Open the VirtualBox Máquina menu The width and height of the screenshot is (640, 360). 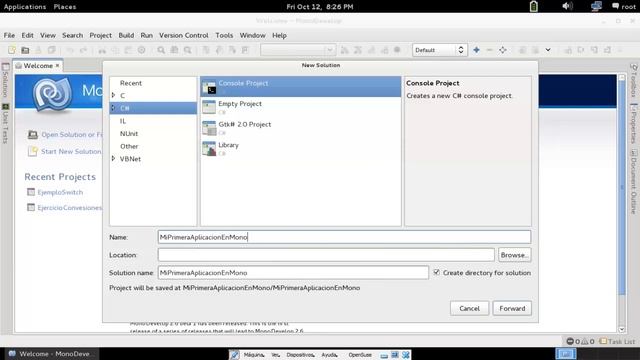coord(254,355)
